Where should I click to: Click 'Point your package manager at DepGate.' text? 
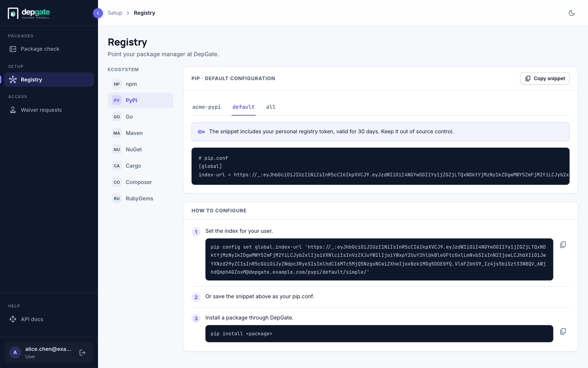[163, 54]
